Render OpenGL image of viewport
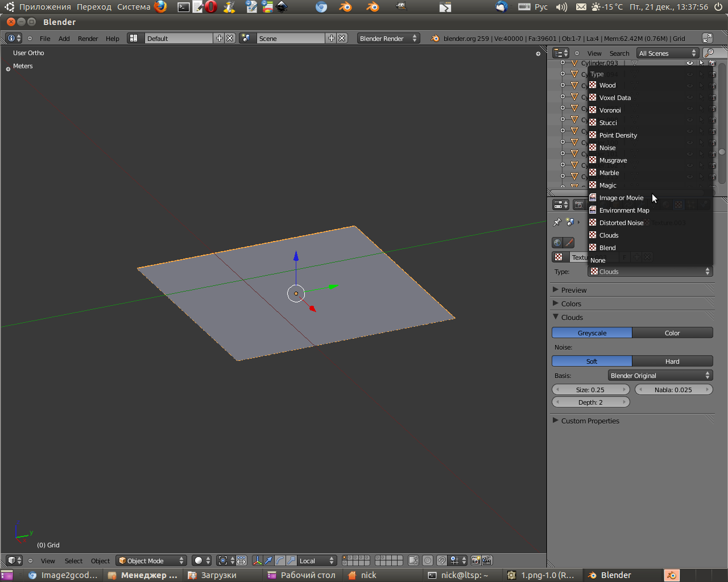This screenshot has width=728, height=582. click(x=475, y=560)
